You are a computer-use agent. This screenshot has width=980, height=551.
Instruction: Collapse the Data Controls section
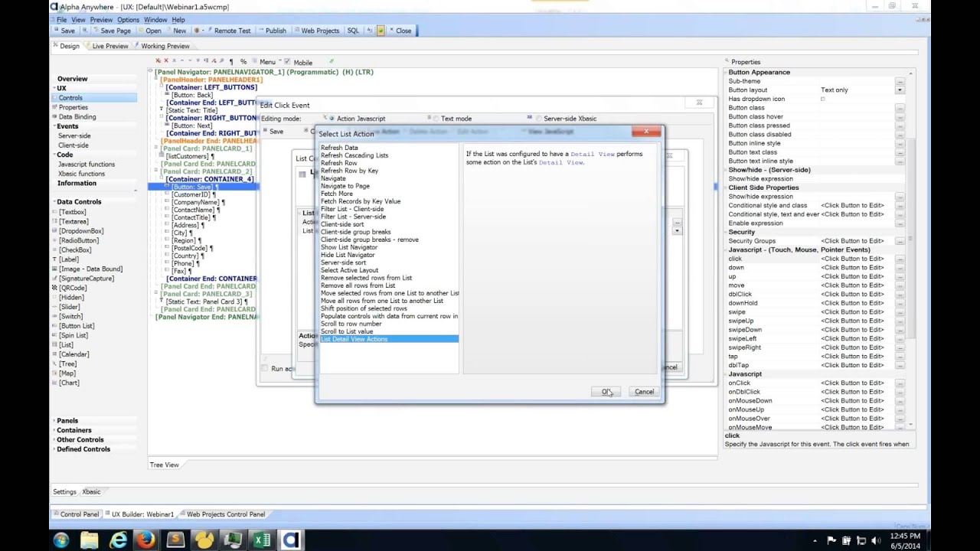(54, 202)
